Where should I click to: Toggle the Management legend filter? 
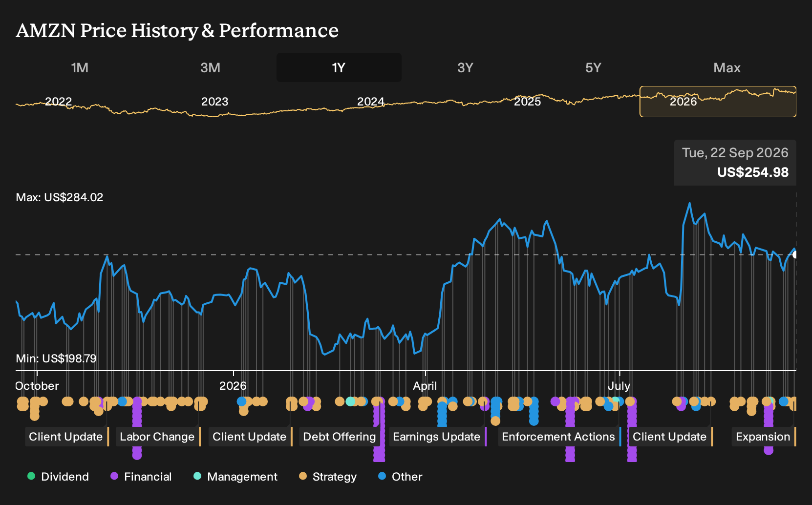[x=235, y=477]
